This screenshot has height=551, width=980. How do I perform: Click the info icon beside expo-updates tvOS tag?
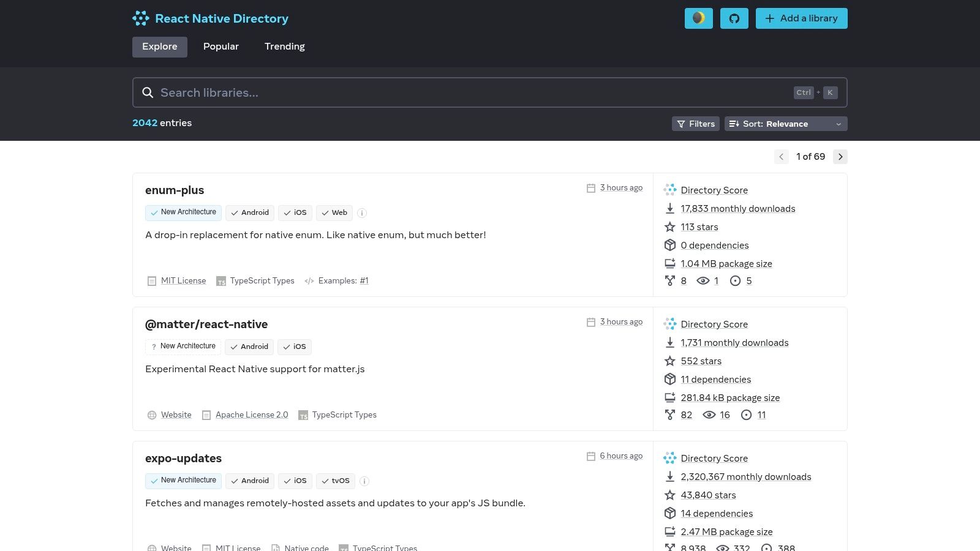364,481
